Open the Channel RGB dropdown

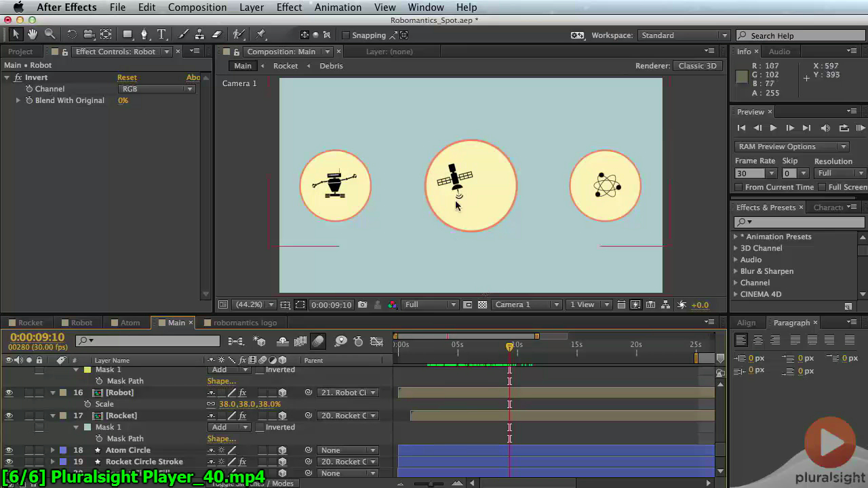click(x=157, y=89)
